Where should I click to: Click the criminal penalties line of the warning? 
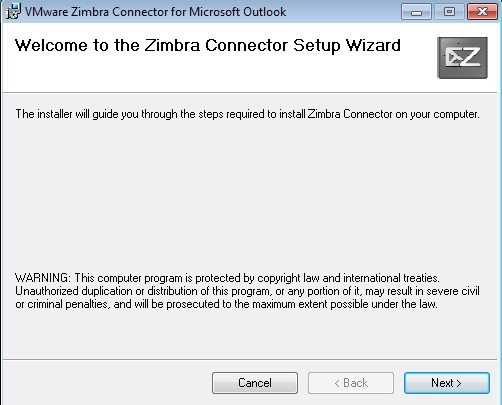pyautogui.click(x=226, y=304)
